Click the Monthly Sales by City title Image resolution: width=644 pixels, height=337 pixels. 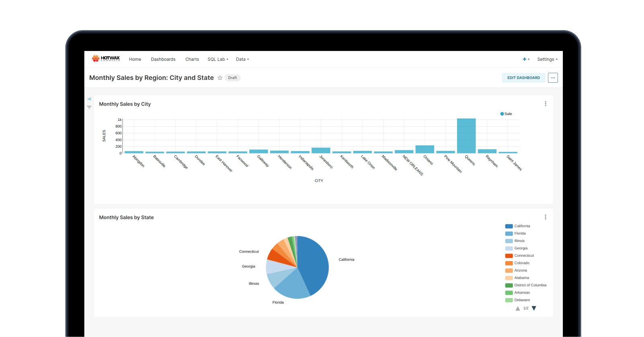tap(125, 104)
